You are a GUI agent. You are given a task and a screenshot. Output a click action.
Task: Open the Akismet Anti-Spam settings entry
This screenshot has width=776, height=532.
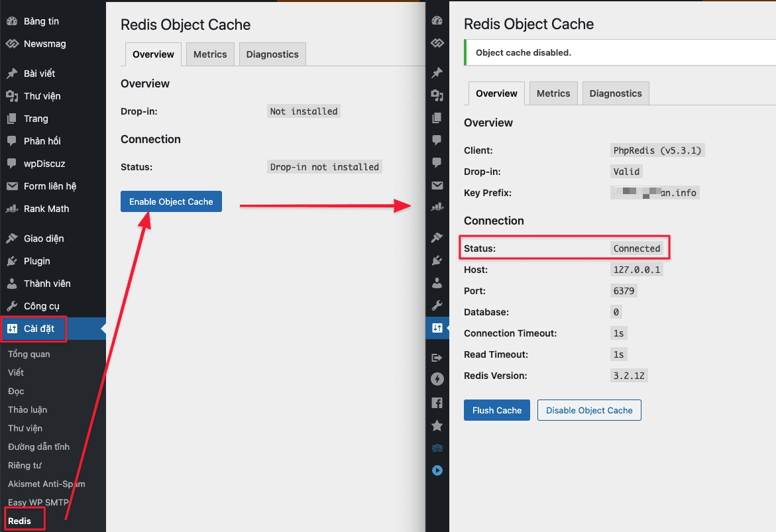point(46,484)
